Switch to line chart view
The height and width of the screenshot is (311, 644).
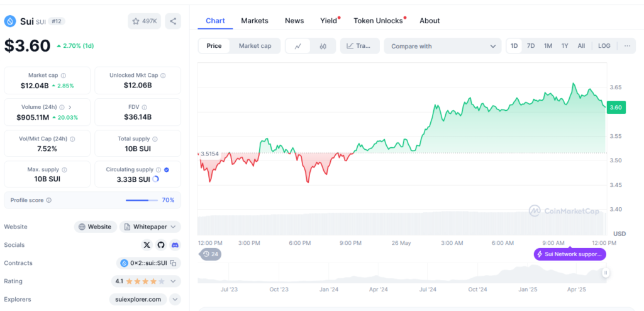pyautogui.click(x=298, y=46)
